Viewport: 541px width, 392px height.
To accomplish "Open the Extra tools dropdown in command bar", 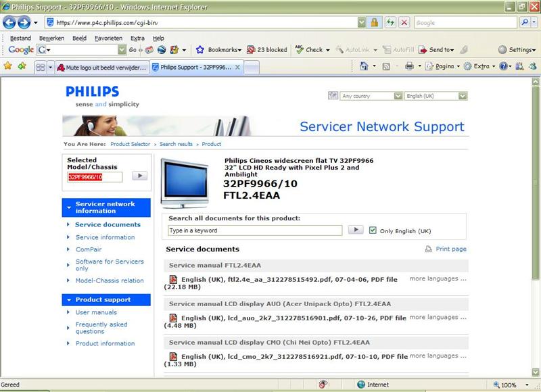I will 494,66.
